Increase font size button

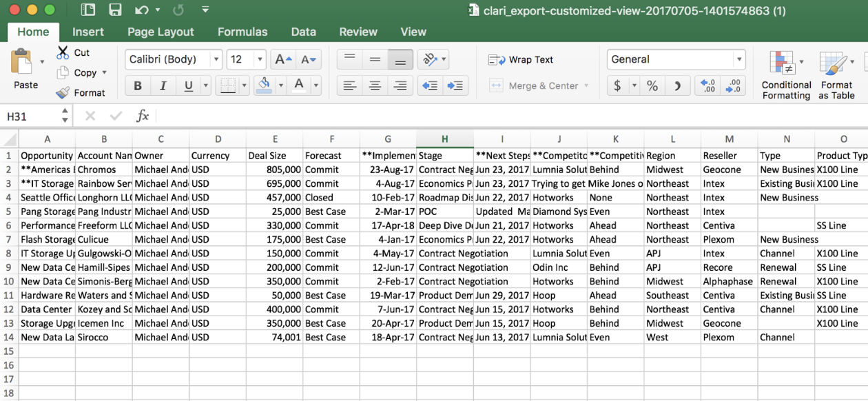click(283, 59)
